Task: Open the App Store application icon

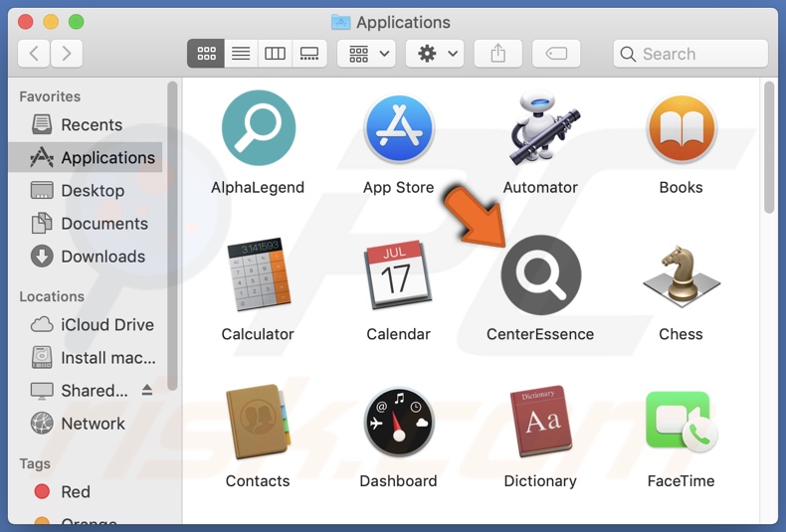Action: tap(399, 128)
